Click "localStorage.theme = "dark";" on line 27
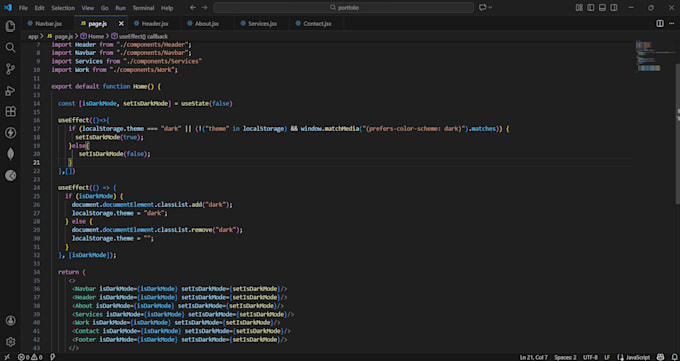 click(120, 213)
